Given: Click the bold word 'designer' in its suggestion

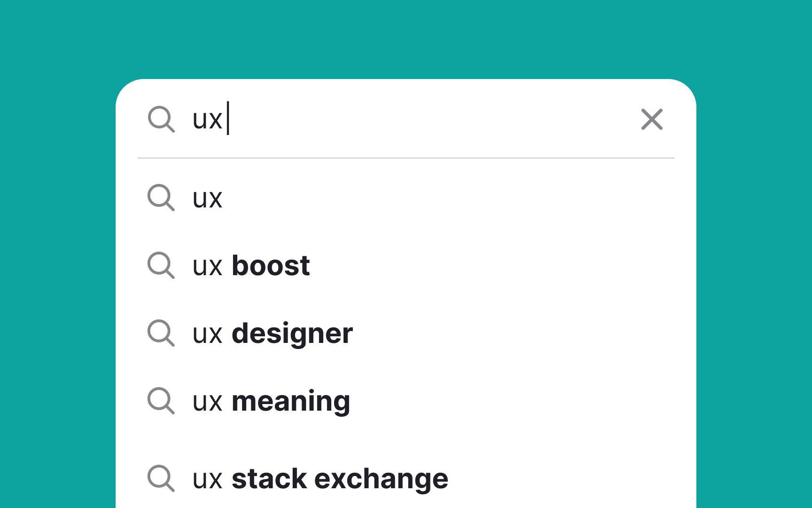Looking at the screenshot, I should 291,334.
